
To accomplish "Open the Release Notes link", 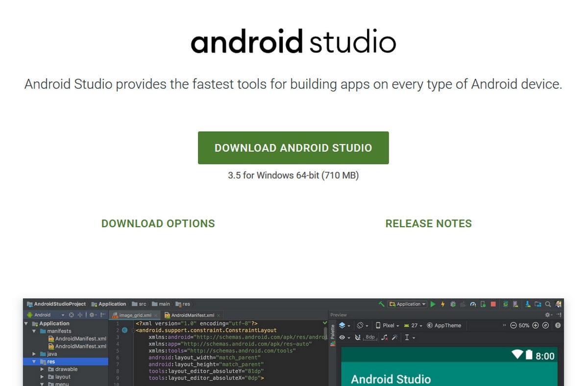I will (428, 224).
